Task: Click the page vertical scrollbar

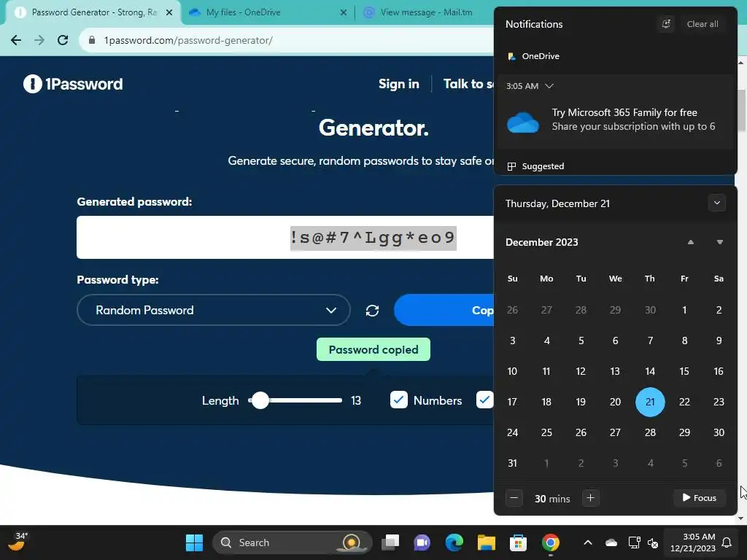Action: [x=741, y=111]
